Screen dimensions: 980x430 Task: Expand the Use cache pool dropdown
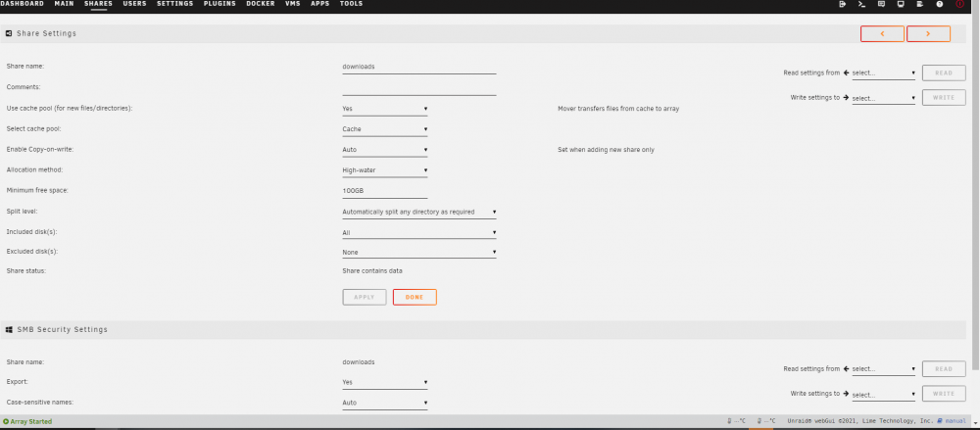385,109
